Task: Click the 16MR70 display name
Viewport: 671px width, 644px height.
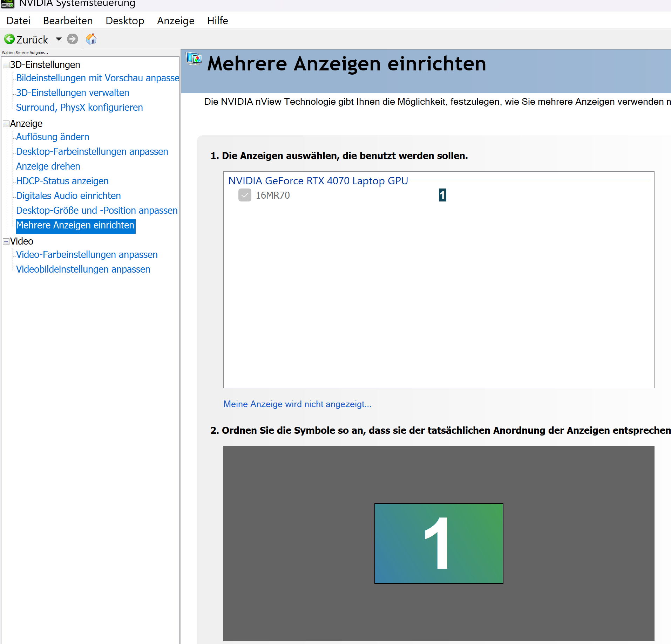Action: pyautogui.click(x=273, y=195)
